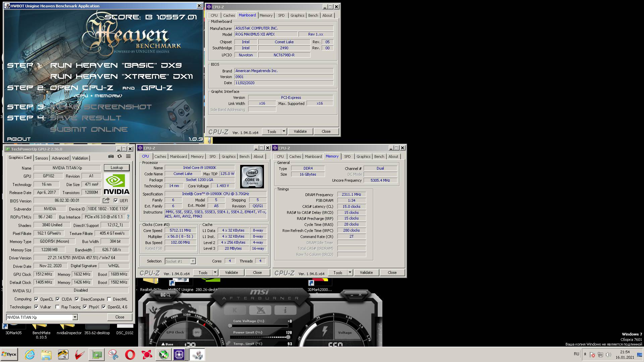Click the GPU-Z refresh icon
Viewport: 644px width, 362px height.
pyautogui.click(x=119, y=157)
